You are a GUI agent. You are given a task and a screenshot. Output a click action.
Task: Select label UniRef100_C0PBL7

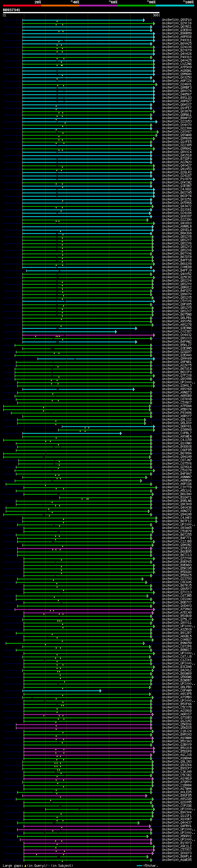coord(177,433)
